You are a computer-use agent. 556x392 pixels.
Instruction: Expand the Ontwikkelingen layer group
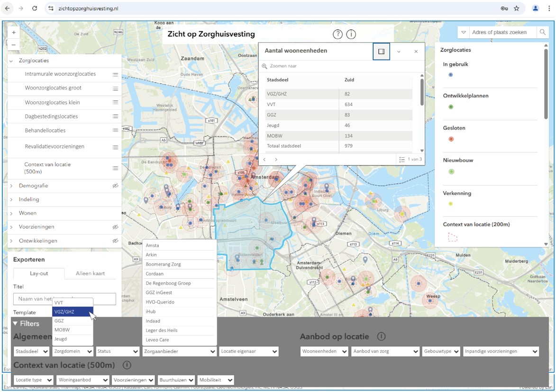(x=11, y=241)
